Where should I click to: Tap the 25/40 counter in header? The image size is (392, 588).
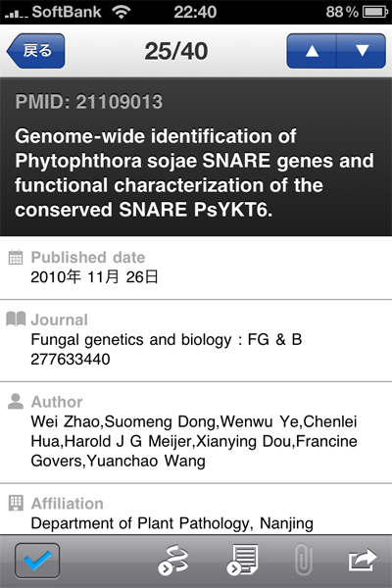pos(176,51)
